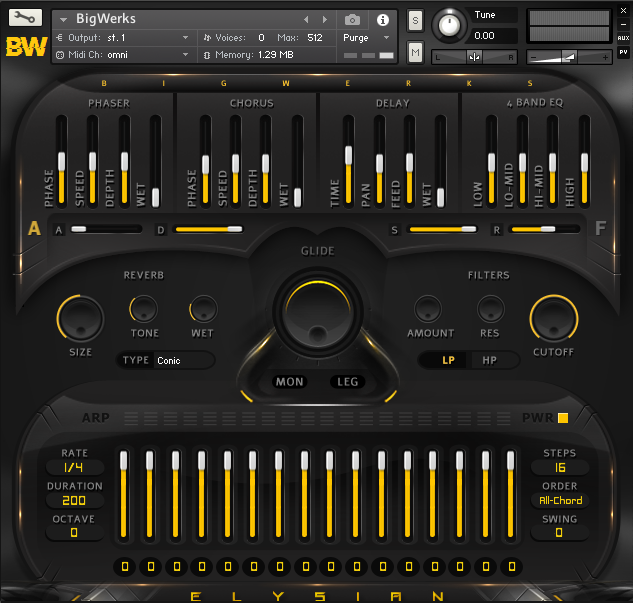Toggle the PV button
The width and height of the screenshot is (633, 603).
[623, 52]
